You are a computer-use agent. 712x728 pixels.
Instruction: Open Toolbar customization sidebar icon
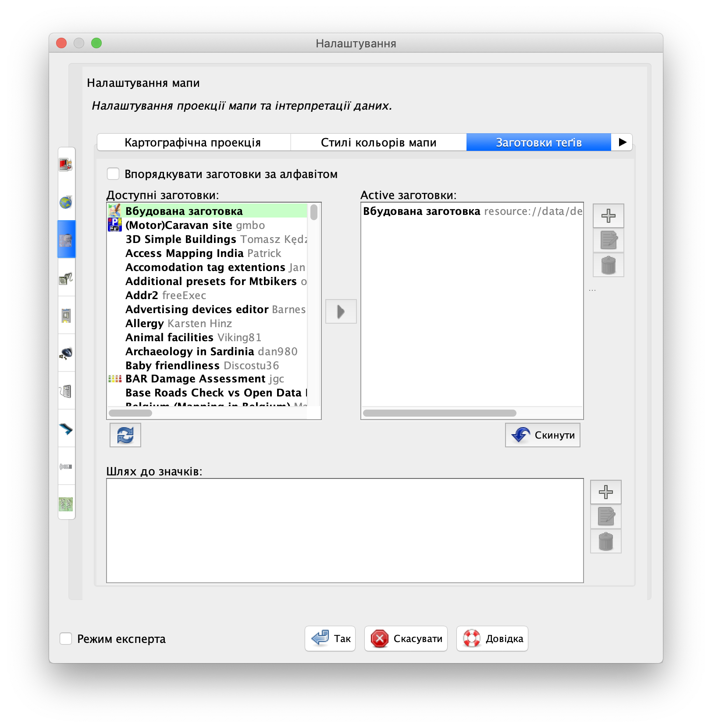click(66, 315)
